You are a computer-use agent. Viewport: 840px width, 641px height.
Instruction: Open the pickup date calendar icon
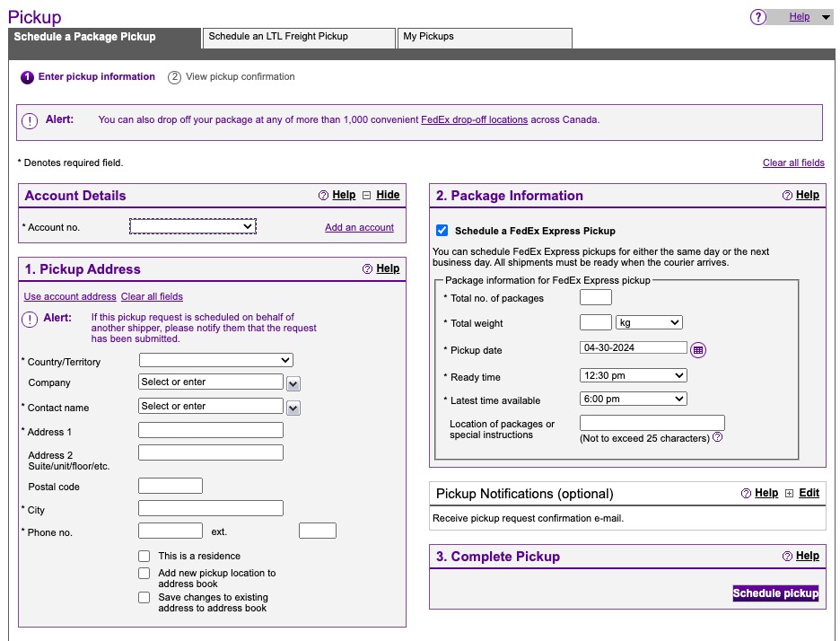click(698, 350)
